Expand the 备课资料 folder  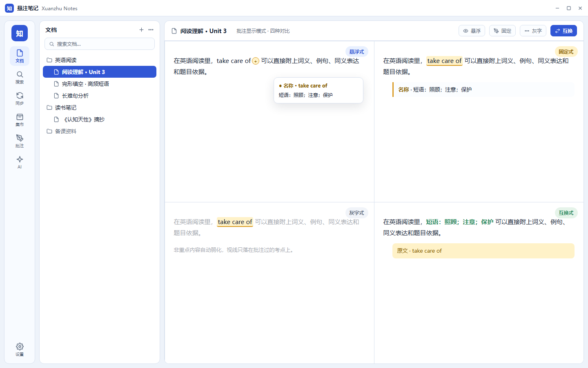pyautogui.click(x=100, y=131)
